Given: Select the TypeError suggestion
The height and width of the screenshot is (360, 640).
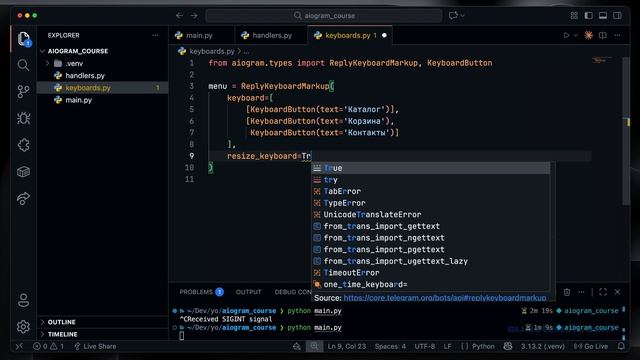Looking at the screenshot, I should click(x=431, y=203).
